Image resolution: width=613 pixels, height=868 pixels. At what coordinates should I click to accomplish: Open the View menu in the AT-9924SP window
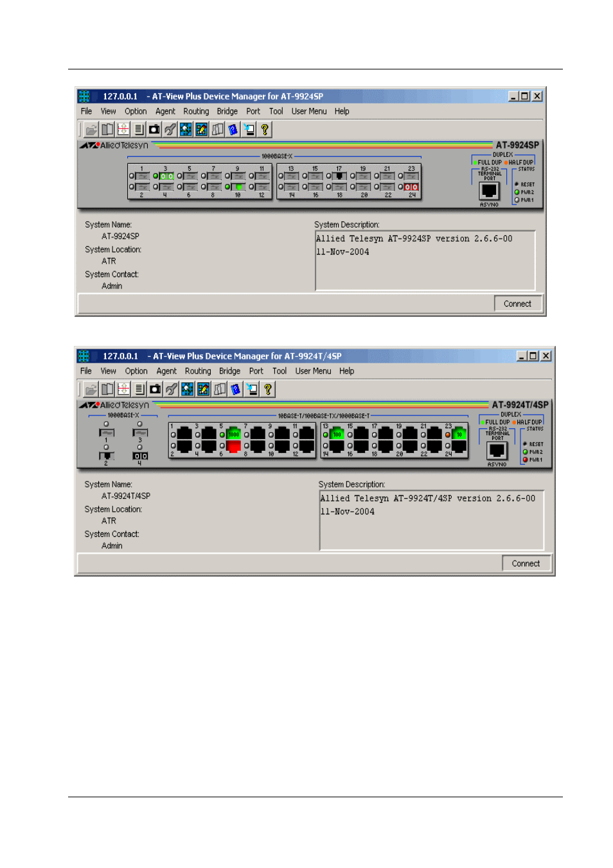[x=108, y=111]
